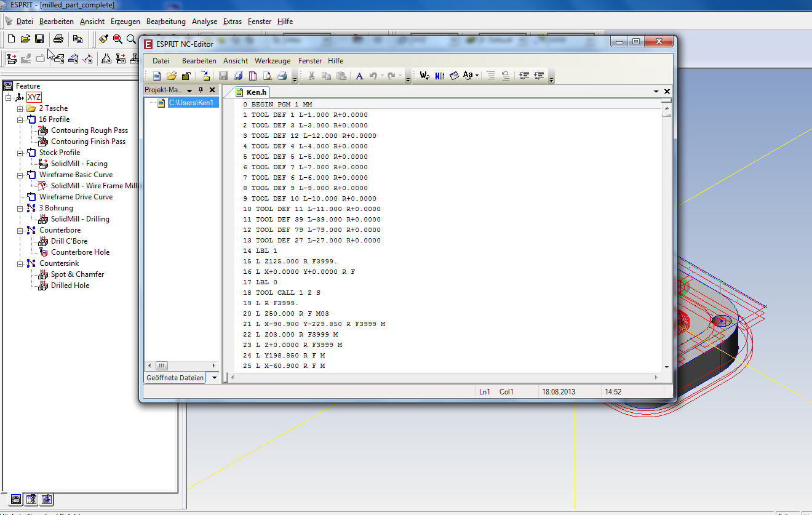The height and width of the screenshot is (515, 812).
Task: Click the red zoom magnifier icon in ESPRIT
Action: coord(117,39)
